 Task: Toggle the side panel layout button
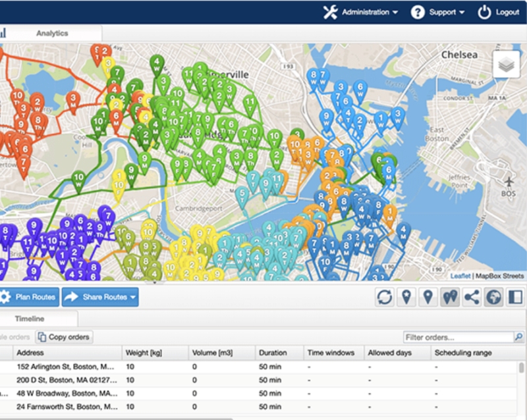pyautogui.click(x=515, y=297)
